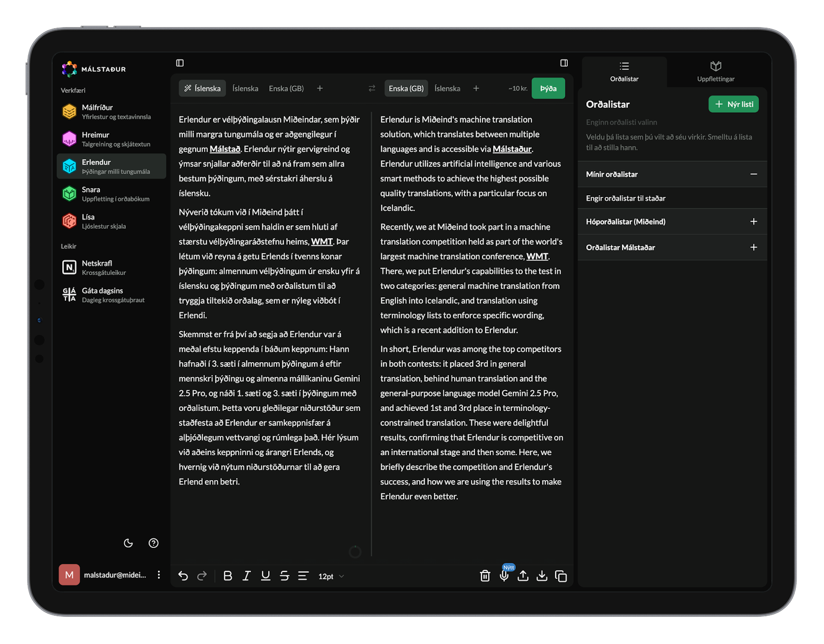The height and width of the screenshot is (644, 824).
Task: Open user account options menu
Action: tap(159, 575)
